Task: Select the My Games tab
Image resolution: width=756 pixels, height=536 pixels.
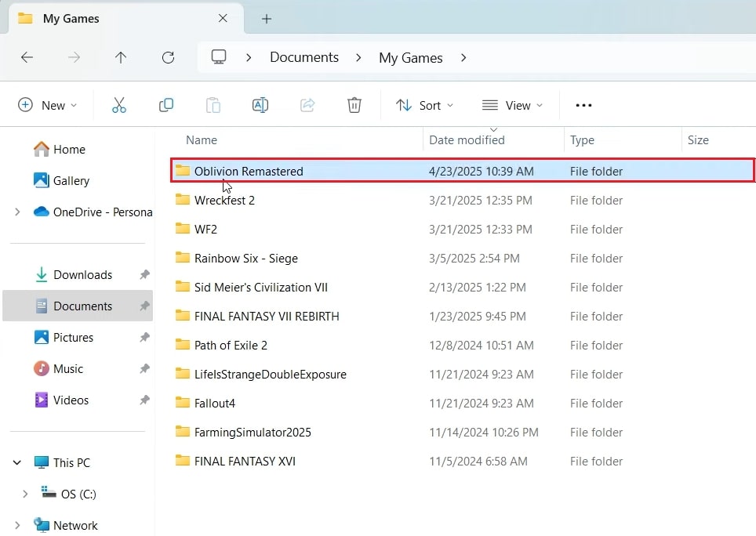Action: coord(126,18)
